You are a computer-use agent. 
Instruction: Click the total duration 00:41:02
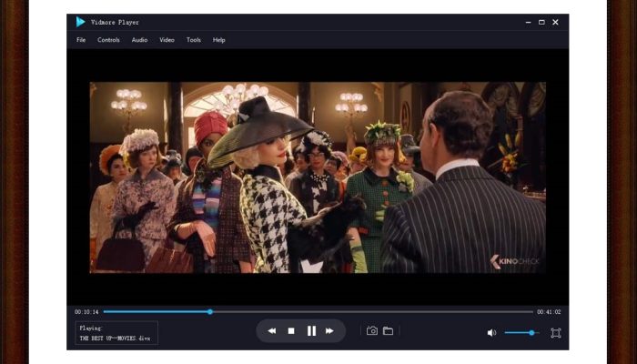[549, 312]
